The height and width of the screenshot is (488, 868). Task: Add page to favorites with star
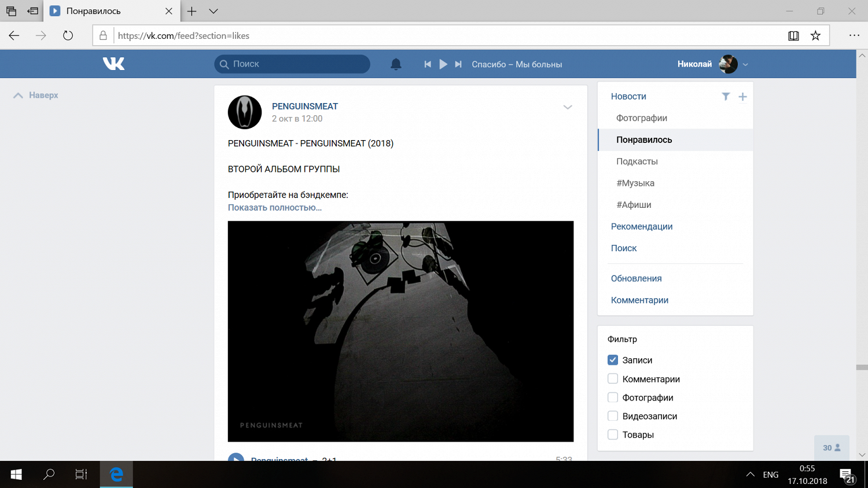[815, 36]
